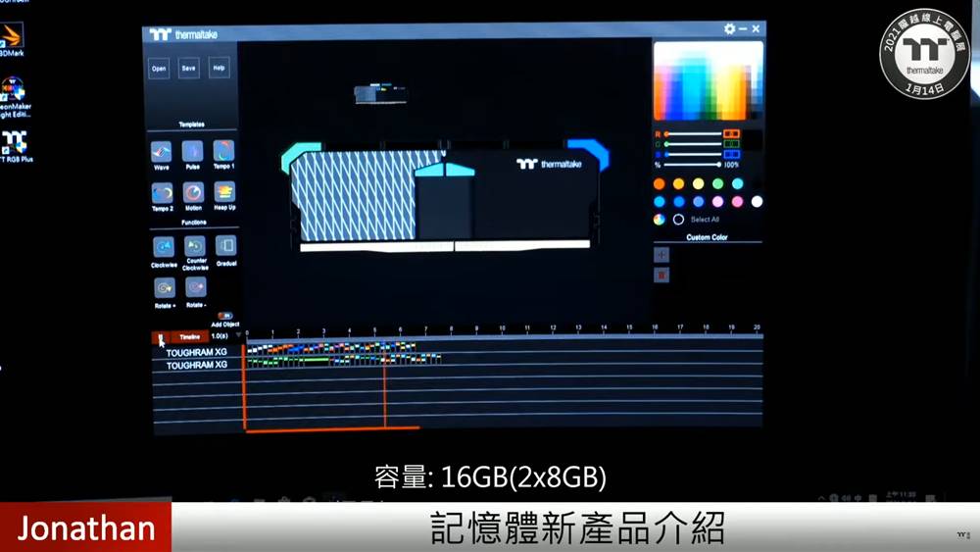Select the Wave template icon
980x552 pixels.
click(x=162, y=152)
